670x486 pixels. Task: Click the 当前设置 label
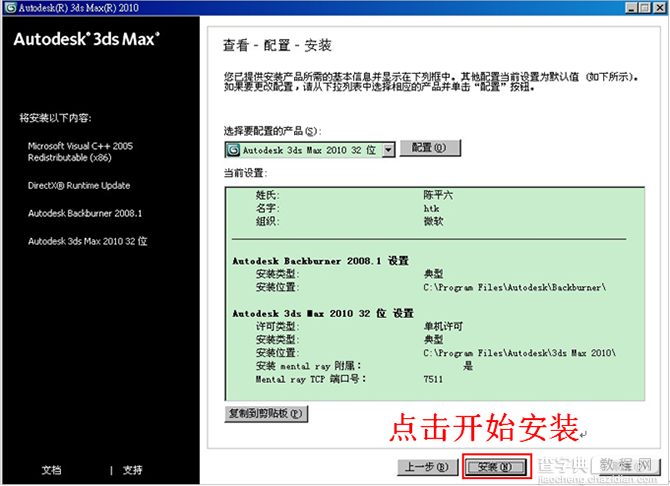[245, 173]
